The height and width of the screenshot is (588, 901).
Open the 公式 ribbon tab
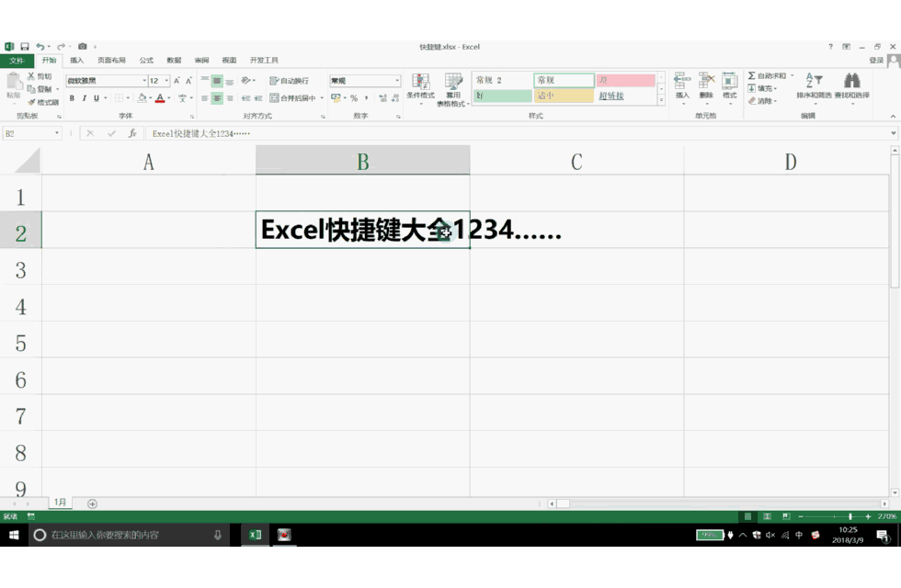click(146, 60)
